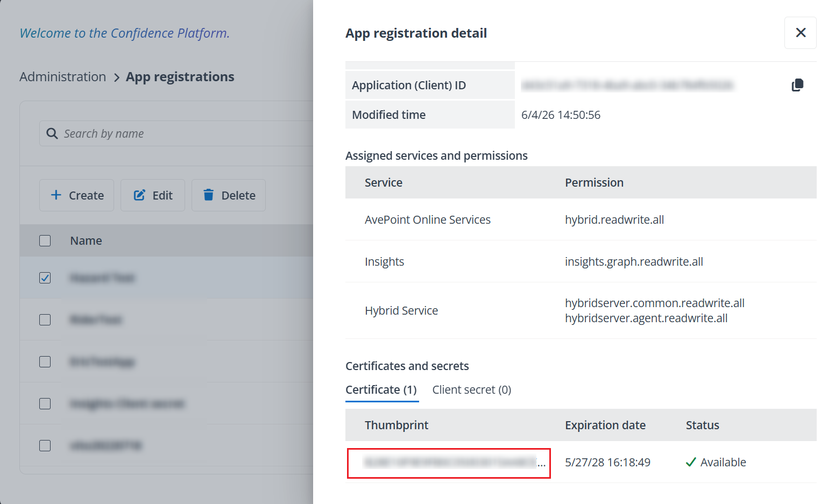Tick the second app registration row checkbox
835x504 pixels.
point(45,320)
